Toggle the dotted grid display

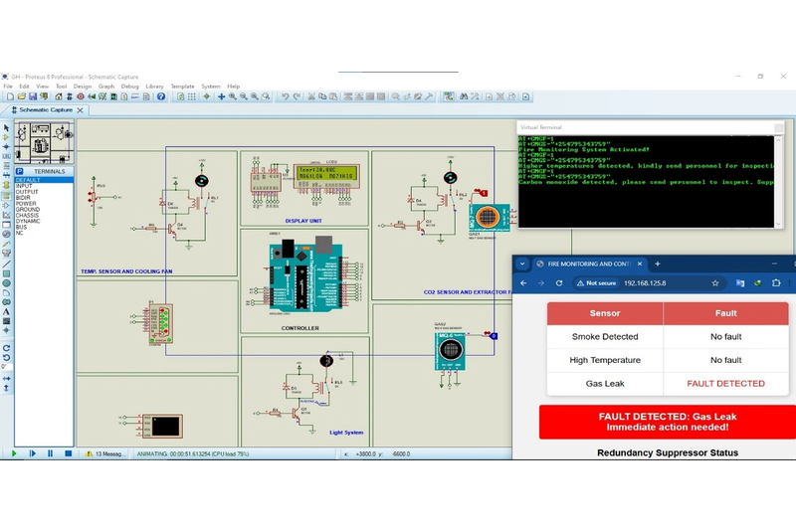point(192,96)
